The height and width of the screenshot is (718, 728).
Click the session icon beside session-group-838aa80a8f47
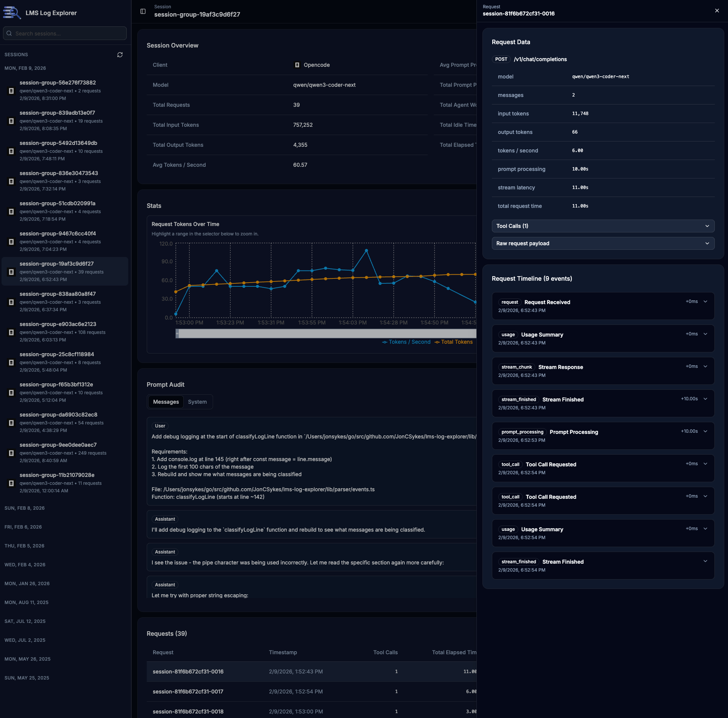pos(11,302)
